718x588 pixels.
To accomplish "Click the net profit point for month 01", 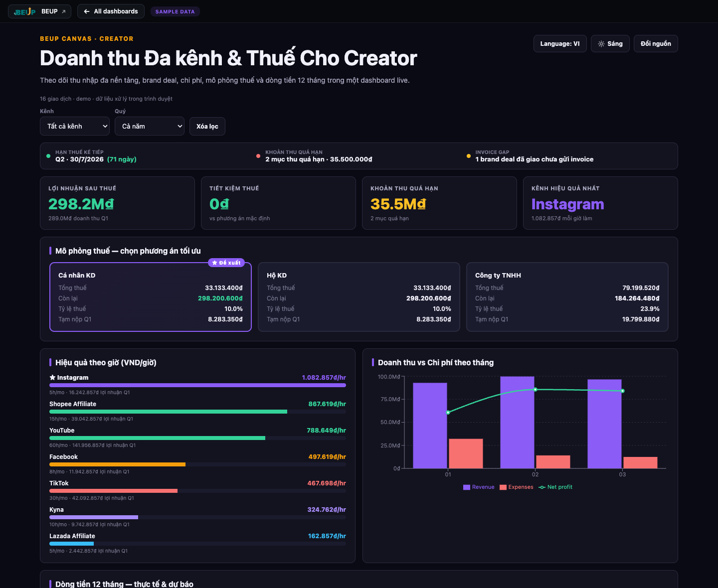I will coord(448,413).
